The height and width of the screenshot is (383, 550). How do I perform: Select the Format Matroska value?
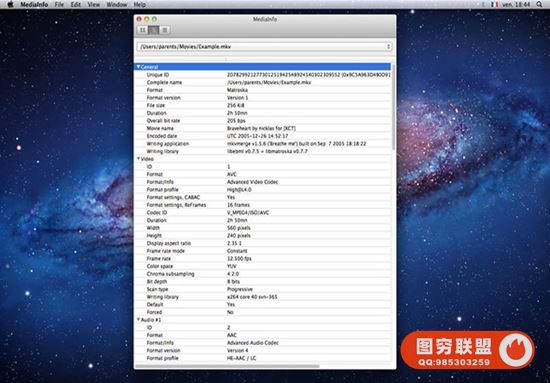237,90
